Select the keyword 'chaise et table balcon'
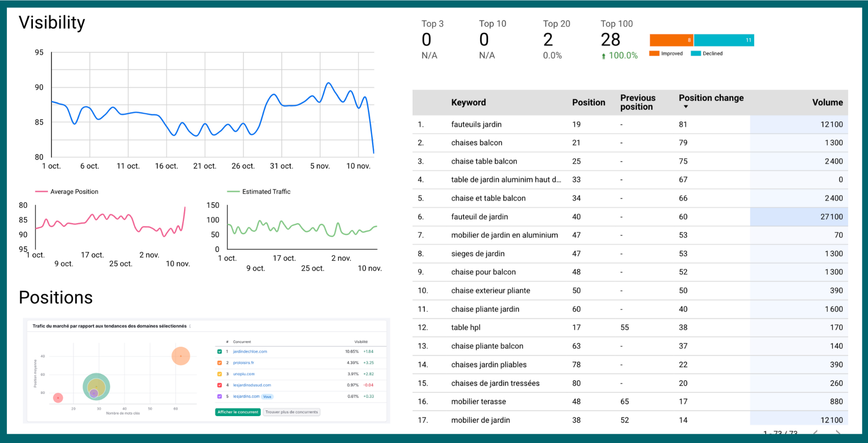Viewport: 868px width, 443px height. pyautogui.click(x=488, y=198)
